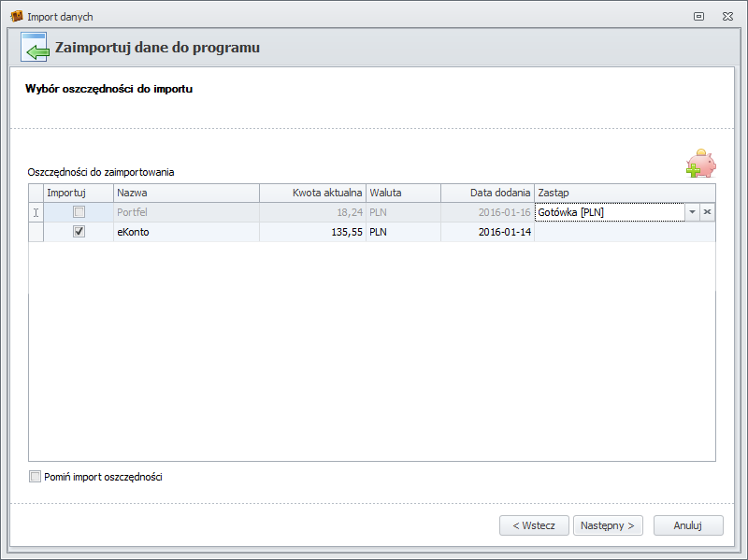Clear the Zastąp field with X button

click(708, 212)
